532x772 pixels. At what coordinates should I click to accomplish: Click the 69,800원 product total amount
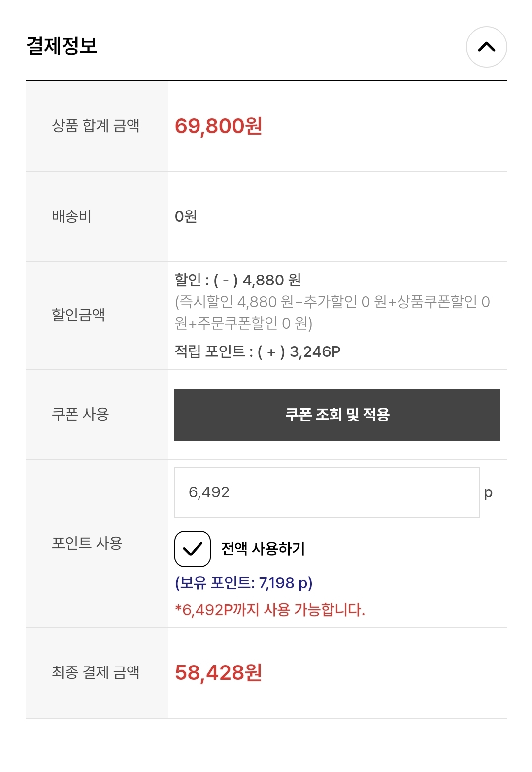(218, 126)
